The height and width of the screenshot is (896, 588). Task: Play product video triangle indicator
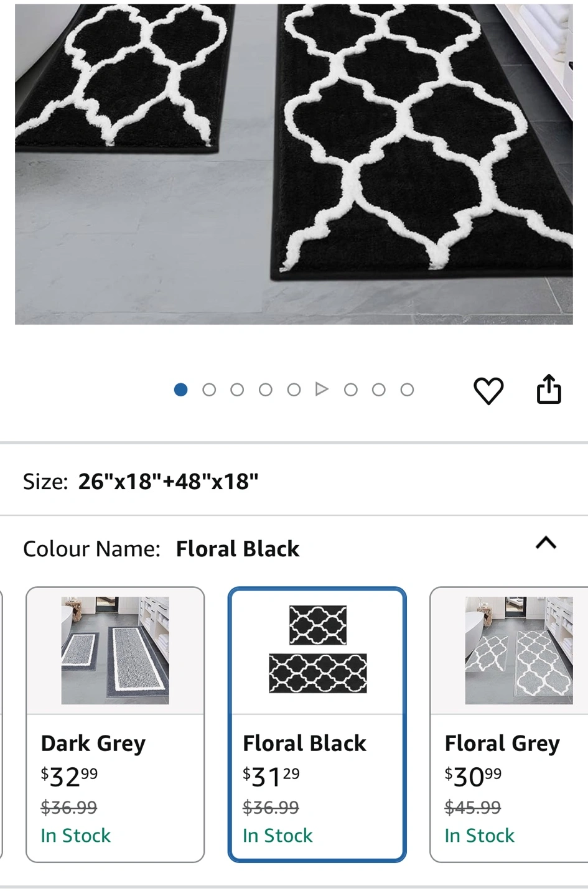click(x=322, y=390)
